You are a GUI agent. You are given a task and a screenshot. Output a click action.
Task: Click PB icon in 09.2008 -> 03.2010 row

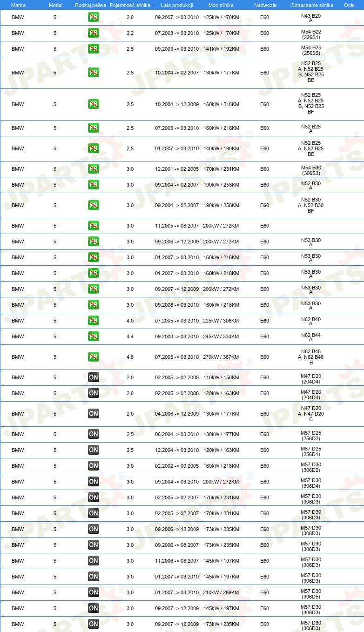[x=94, y=305]
